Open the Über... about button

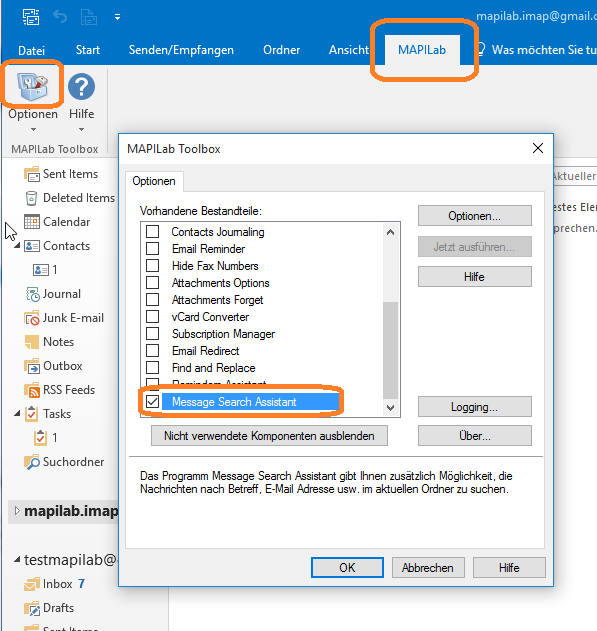tap(475, 436)
